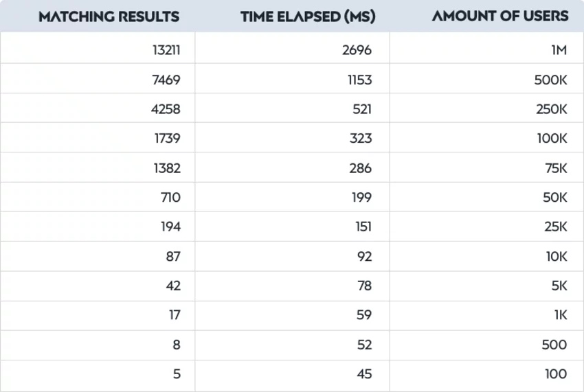Click the 100 users cell in last row
The height and width of the screenshot is (392, 584).
487,376
